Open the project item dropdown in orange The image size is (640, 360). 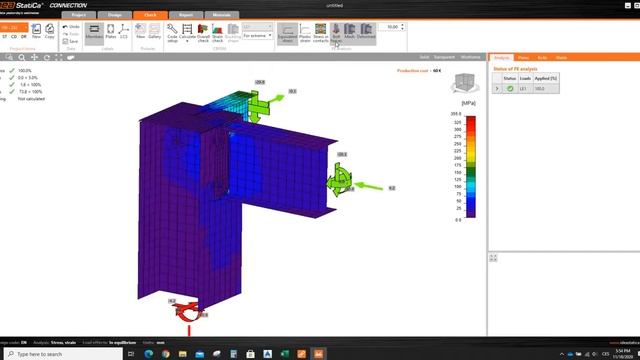(14, 27)
